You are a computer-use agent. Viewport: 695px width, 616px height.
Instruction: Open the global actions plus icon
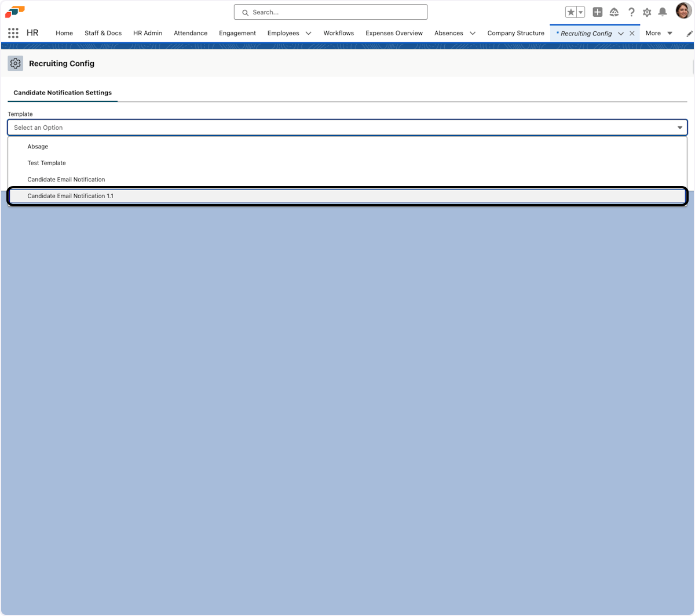coord(598,12)
